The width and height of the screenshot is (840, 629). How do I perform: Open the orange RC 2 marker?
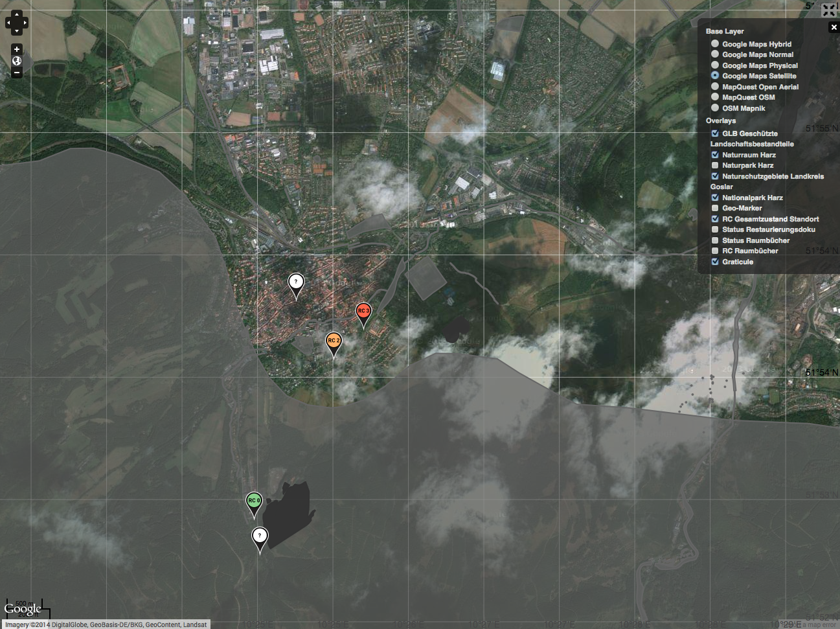[333, 342]
